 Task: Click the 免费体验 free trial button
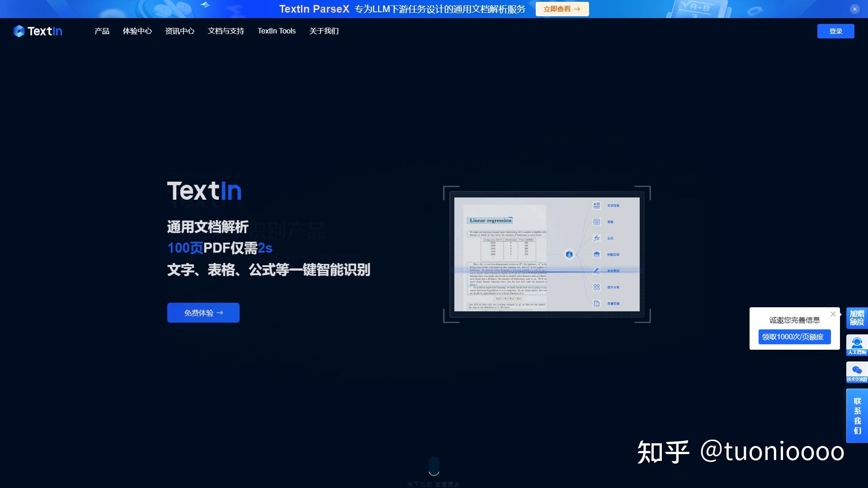[x=203, y=312]
